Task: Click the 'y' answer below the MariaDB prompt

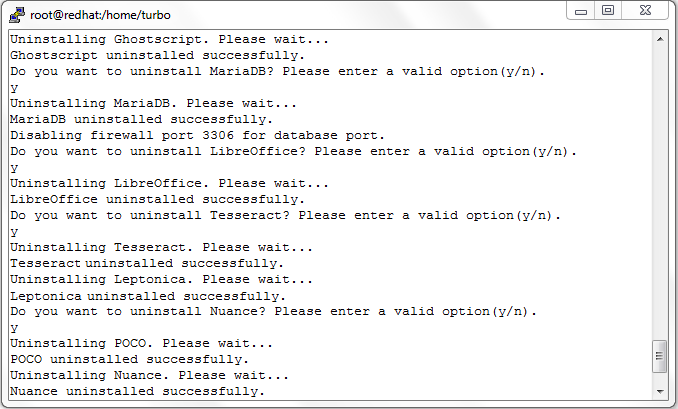Action: pos(14,88)
